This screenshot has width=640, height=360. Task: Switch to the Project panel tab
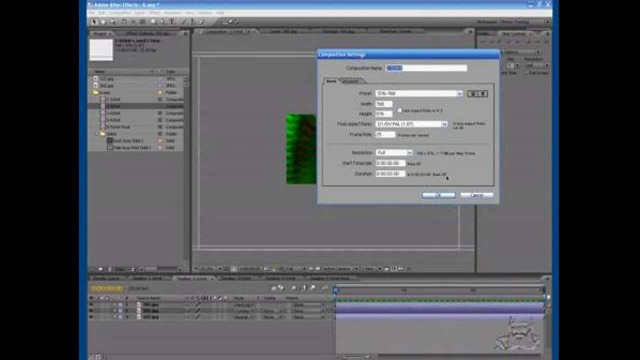99,33
